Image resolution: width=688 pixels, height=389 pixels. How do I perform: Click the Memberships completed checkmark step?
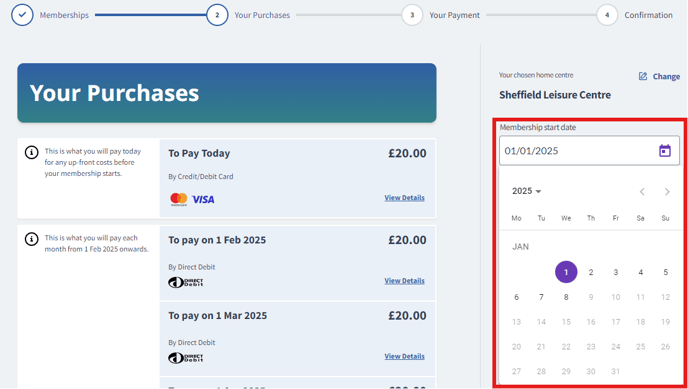pyautogui.click(x=22, y=15)
